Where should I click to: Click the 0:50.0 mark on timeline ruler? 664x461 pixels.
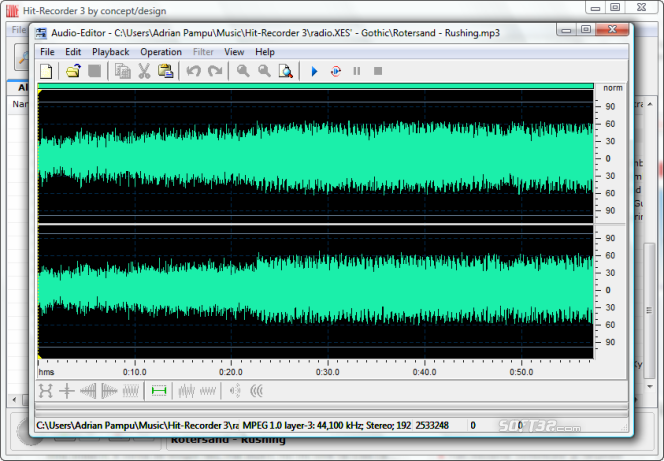[x=521, y=372]
